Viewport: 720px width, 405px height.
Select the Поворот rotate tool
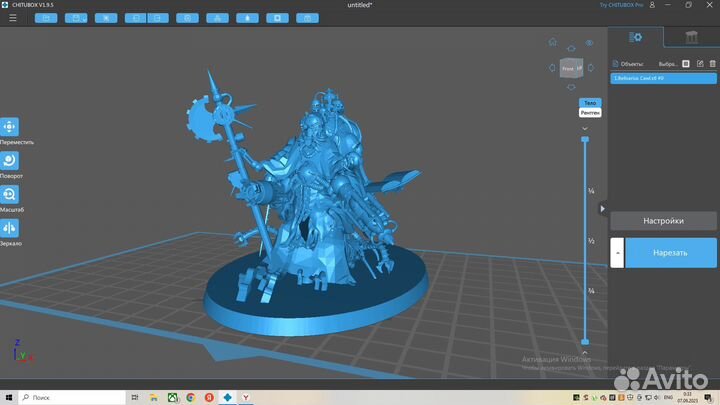click(10, 161)
